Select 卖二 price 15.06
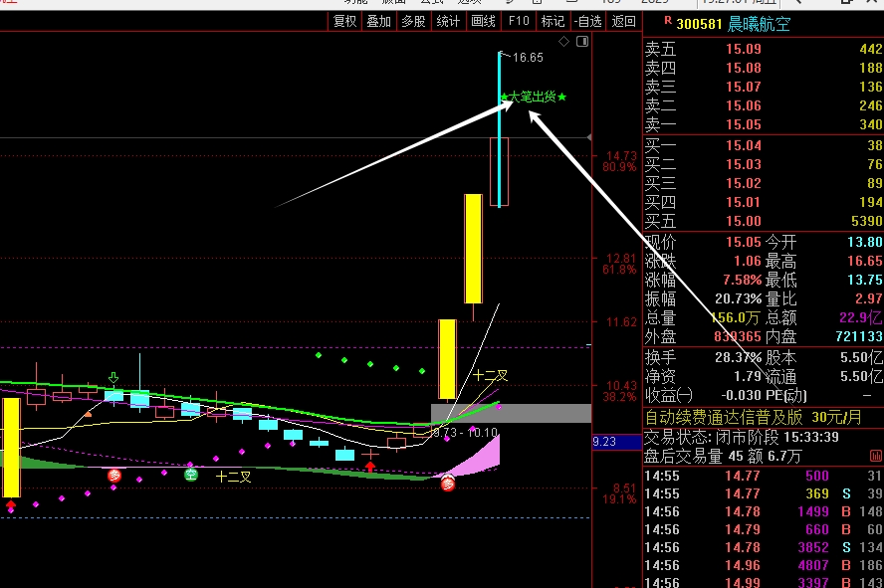The width and height of the screenshot is (884, 588). coord(743,105)
